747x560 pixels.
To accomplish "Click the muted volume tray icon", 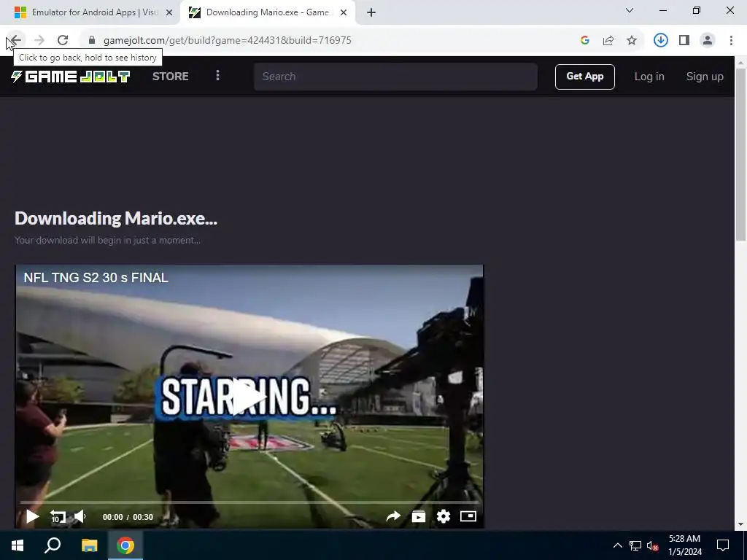I will click(x=653, y=545).
